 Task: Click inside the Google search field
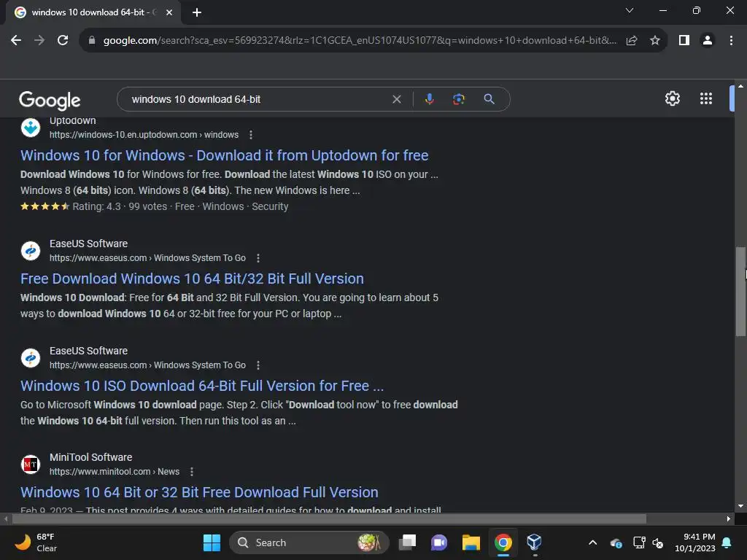click(x=258, y=99)
